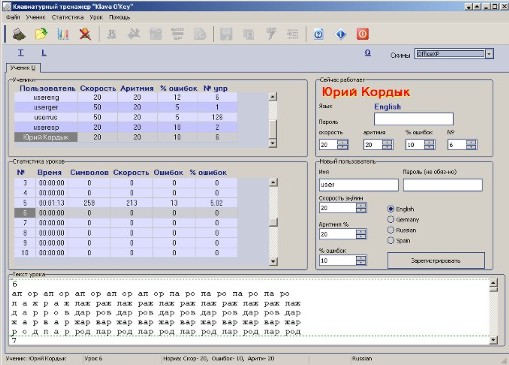Click the up arrow of users table scrollbar

point(273,97)
